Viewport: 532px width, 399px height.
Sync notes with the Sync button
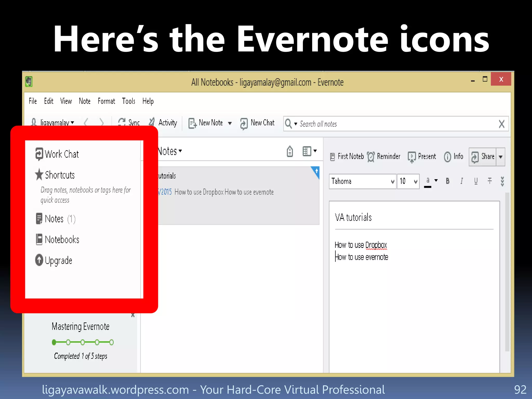click(129, 122)
